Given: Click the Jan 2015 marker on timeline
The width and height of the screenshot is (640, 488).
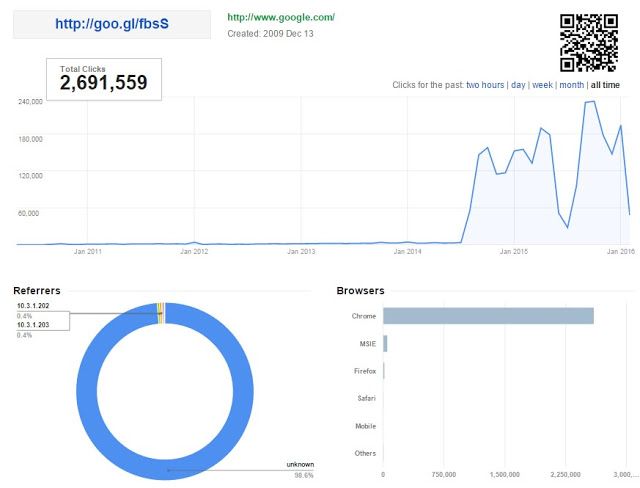Looking at the screenshot, I should tap(513, 251).
